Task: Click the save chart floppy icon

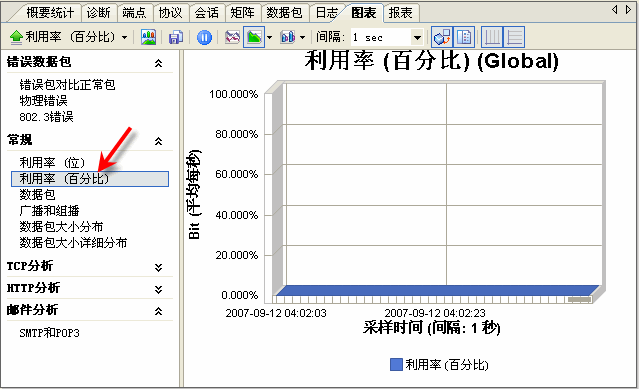Action: (x=176, y=37)
